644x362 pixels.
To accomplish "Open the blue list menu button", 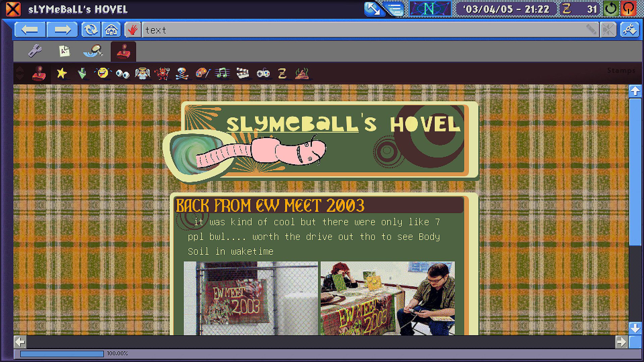I will click(395, 9).
